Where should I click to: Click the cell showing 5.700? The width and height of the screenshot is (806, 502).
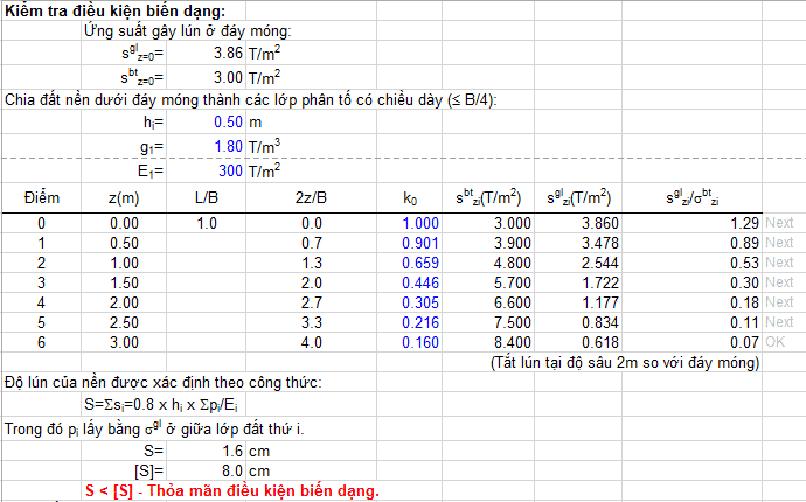pyautogui.click(x=512, y=283)
